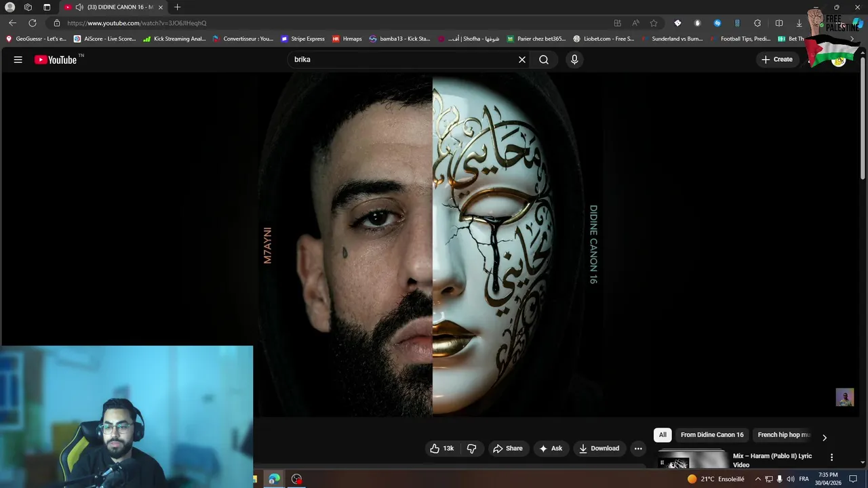Show more chips with the right arrow
The height and width of the screenshot is (488, 868).
coord(825,437)
